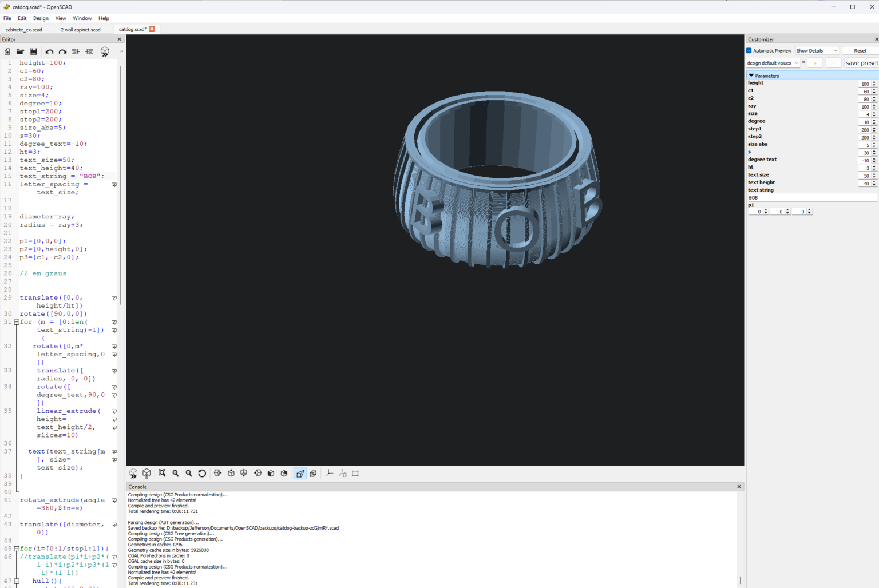The width and height of the screenshot is (879, 588).
Task: Open the View menu
Action: (x=61, y=18)
